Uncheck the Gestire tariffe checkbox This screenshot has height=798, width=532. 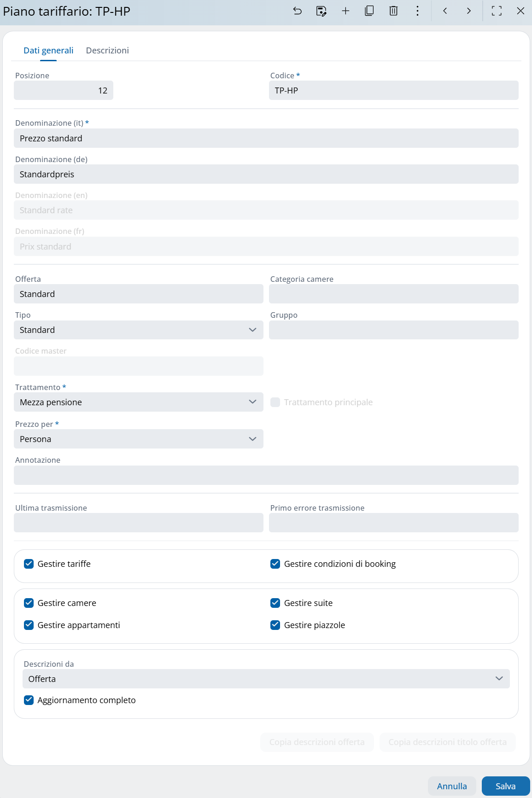tap(29, 564)
